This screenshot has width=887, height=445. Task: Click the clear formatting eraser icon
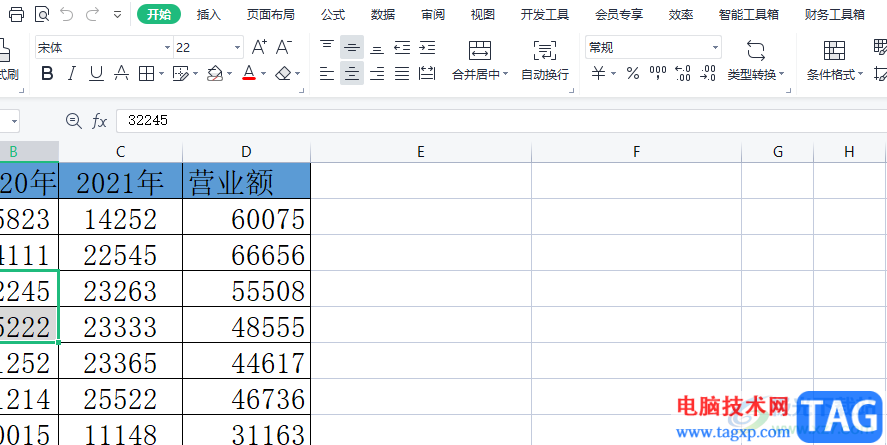(x=283, y=74)
